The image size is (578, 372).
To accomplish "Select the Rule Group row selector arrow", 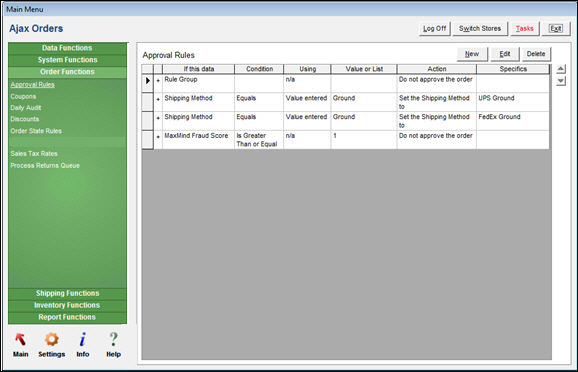I will click(148, 80).
